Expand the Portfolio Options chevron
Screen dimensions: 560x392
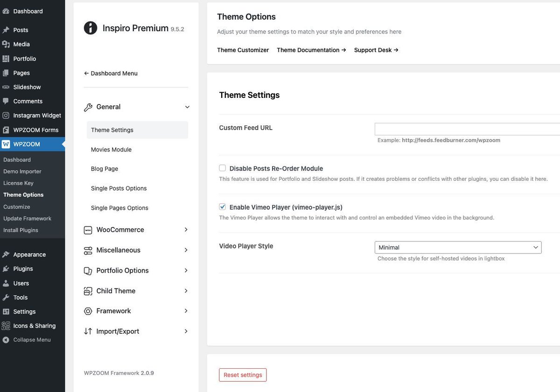(x=186, y=270)
